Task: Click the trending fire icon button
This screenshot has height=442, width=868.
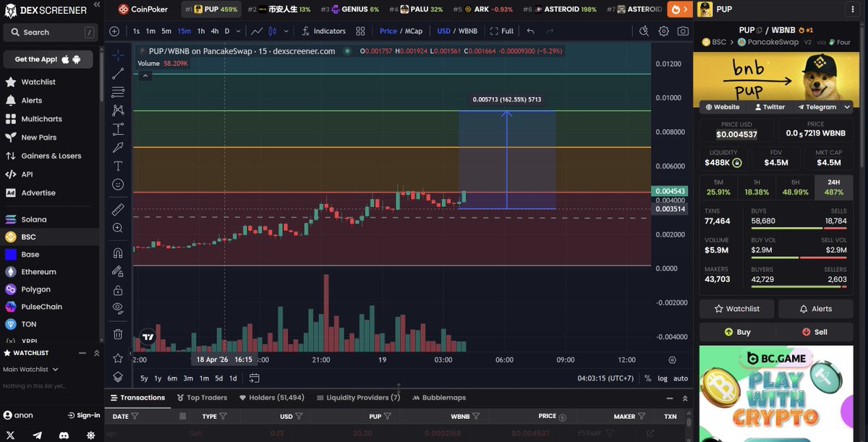Action: [x=678, y=9]
